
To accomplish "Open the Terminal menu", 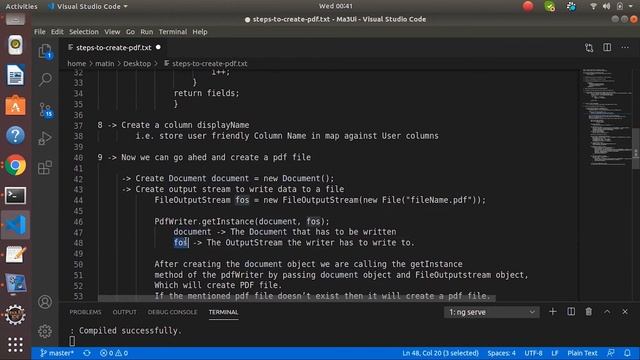I will point(173,32).
